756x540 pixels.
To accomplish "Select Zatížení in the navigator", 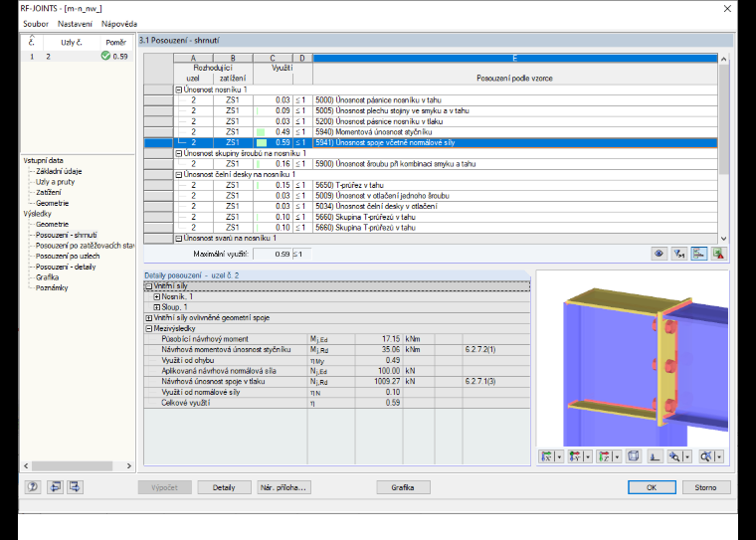I will pyautogui.click(x=48, y=192).
